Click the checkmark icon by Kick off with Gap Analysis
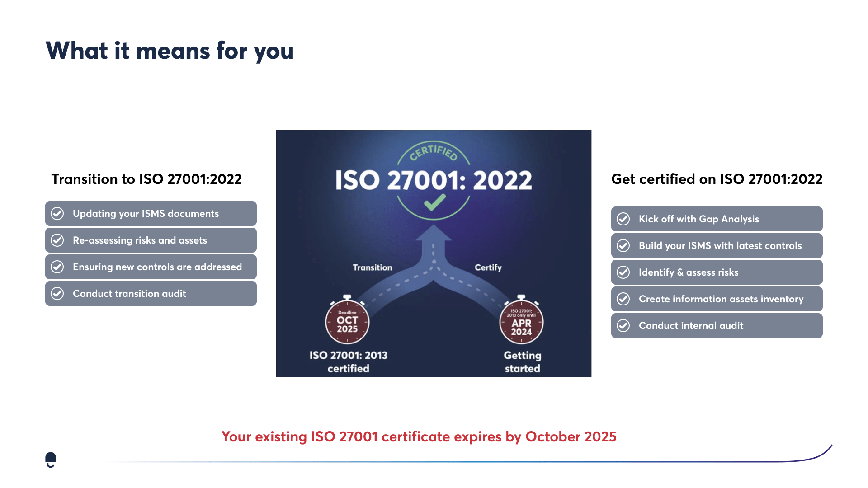Viewport: 868px width, 488px height. click(623, 219)
